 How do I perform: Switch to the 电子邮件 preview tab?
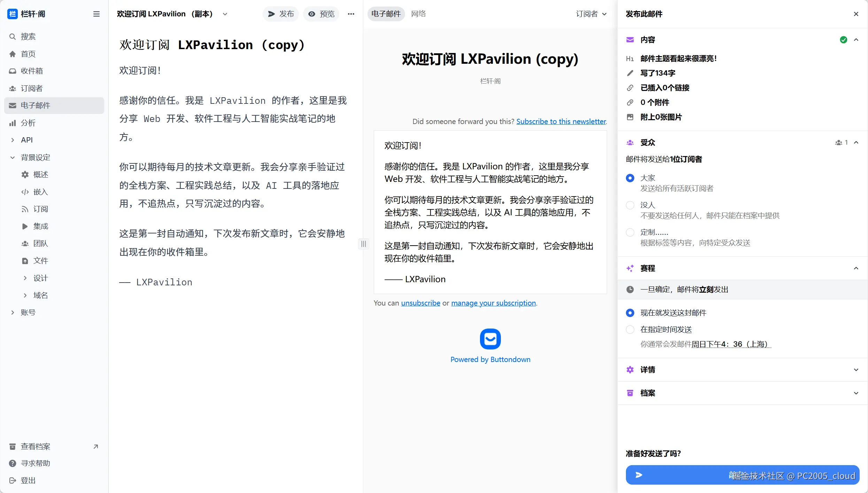click(386, 14)
